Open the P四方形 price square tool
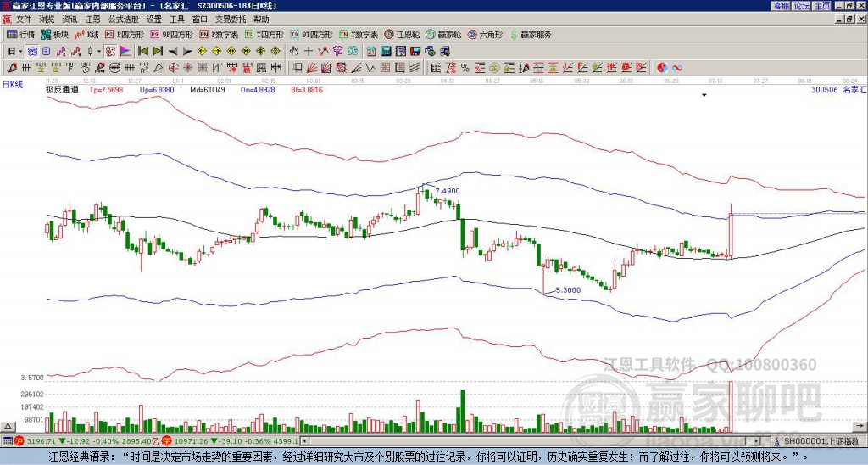This screenshot has height=465, width=868. 125,34
